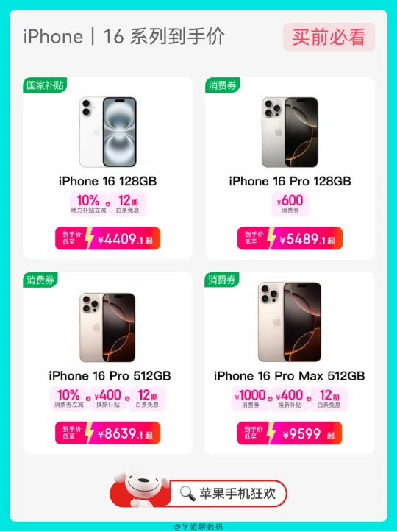Open the iPhone 16 Pro 512GB title

pyautogui.click(x=110, y=376)
